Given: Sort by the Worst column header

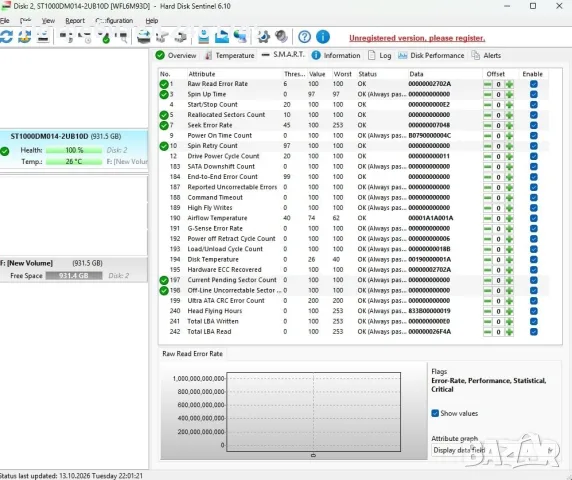Looking at the screenshot, I should point(343,74).
